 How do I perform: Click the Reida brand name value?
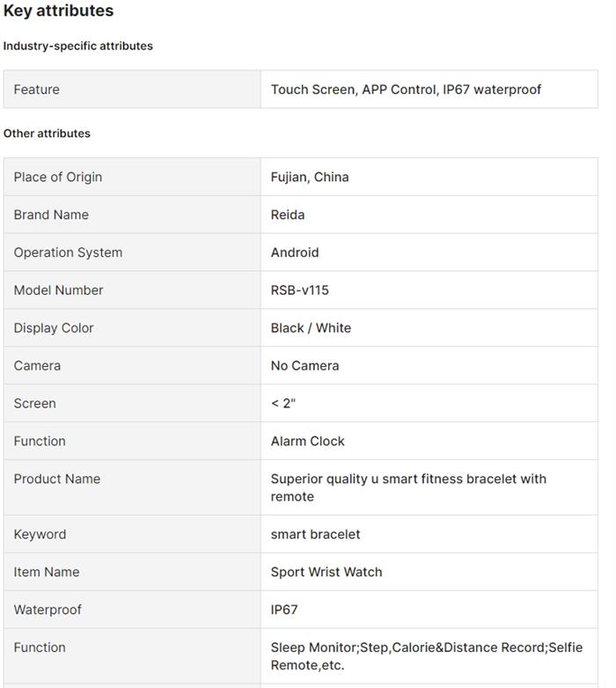(288, 215)
